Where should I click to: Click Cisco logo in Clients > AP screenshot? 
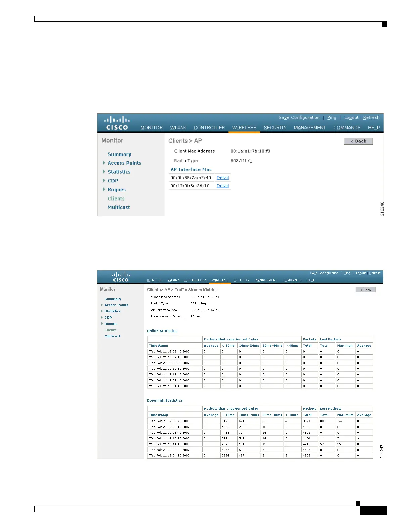117,123
